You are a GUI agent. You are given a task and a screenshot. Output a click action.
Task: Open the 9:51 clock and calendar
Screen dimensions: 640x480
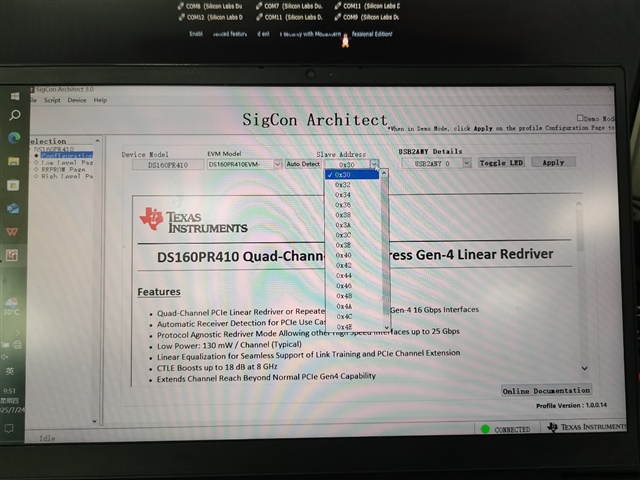pyautogui.click(x=10, y=400)
